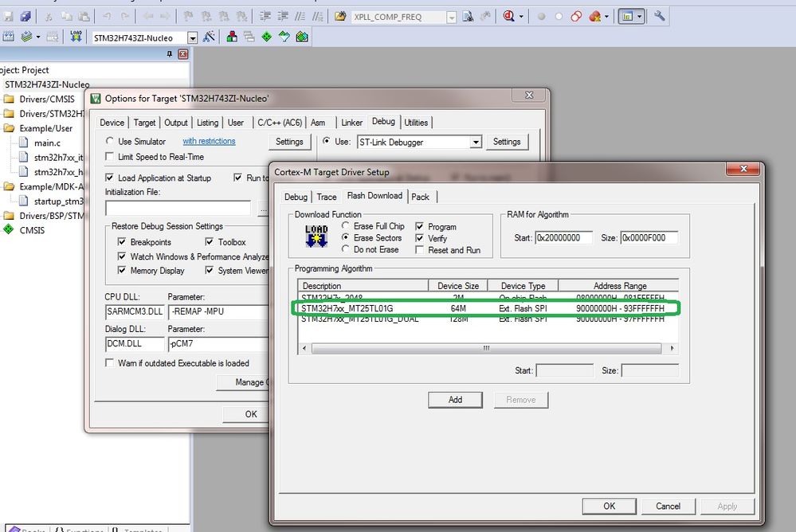The width and height of the screenshot is (796, 532).
Task: Enable Reset and Run checkbox
Action: (x=419, y=250)
